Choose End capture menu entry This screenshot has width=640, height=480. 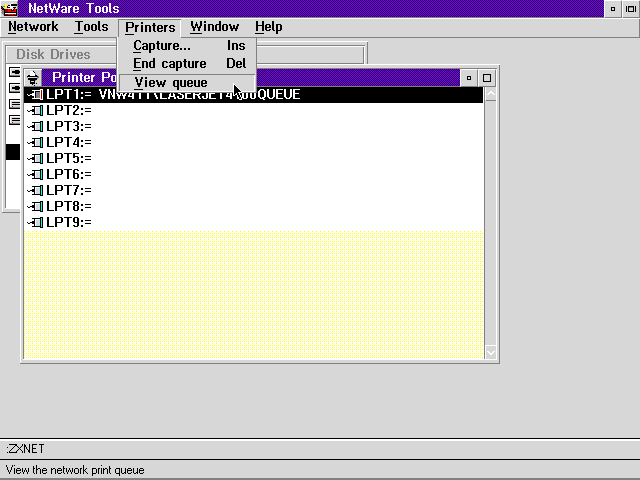[x=187, y=64]
